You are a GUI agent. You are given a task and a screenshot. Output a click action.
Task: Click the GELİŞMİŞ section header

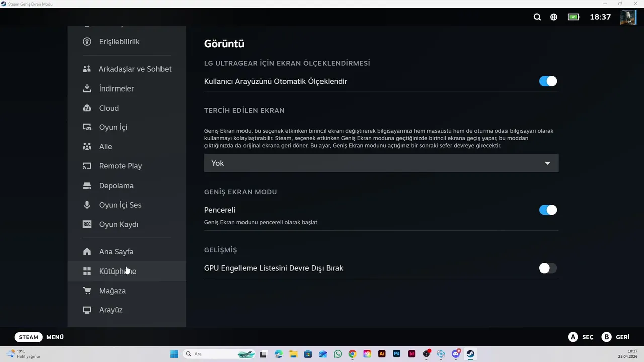pyautogui.click(x=220, y=250)
